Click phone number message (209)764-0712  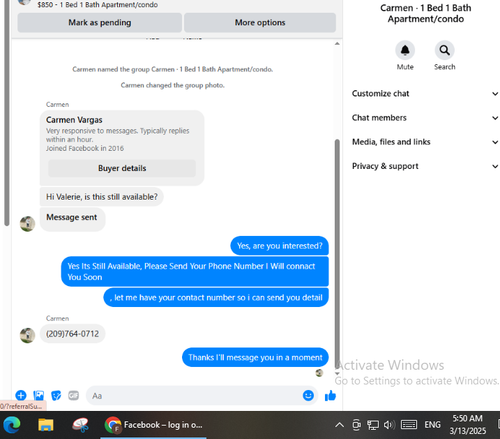point(72,334)
